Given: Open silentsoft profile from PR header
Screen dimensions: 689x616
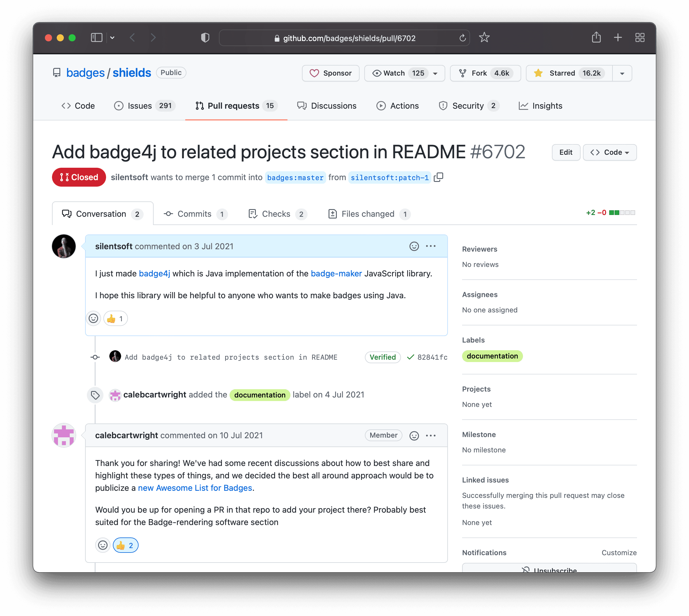Looking at the screenshot, I should click(129, 177).
